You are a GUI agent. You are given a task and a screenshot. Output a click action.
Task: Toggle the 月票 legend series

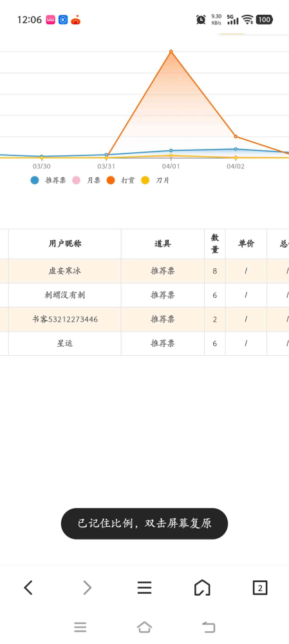86,181
